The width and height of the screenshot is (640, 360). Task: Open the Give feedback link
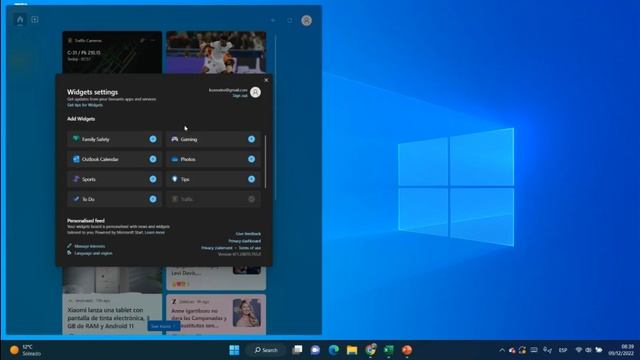point(248,234)
